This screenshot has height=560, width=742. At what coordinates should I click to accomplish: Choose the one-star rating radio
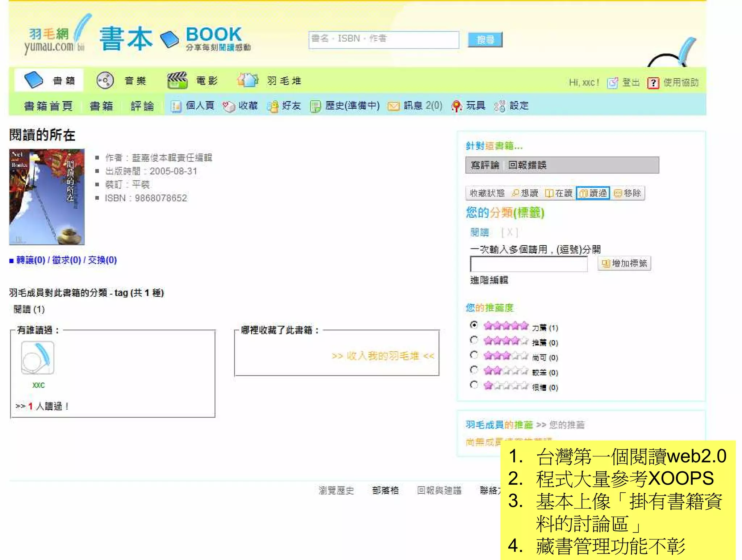tap(474, 385)
